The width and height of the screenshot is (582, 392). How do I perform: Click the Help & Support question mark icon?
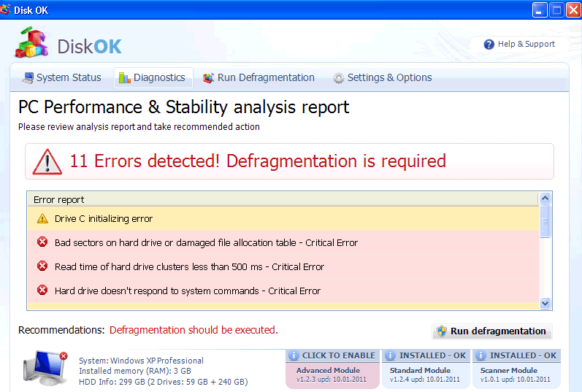pos(489,45)
